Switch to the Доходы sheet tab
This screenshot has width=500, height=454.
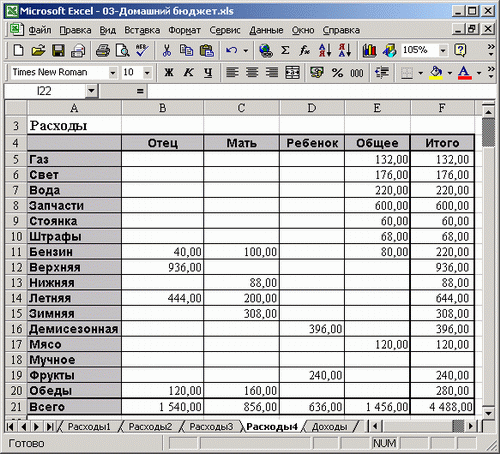click(329, 427)
